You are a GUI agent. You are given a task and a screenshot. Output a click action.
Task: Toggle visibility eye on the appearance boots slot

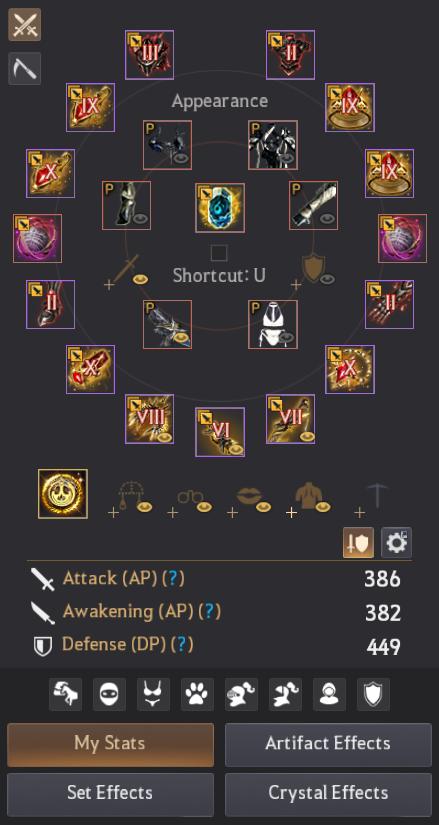point(141,218)
